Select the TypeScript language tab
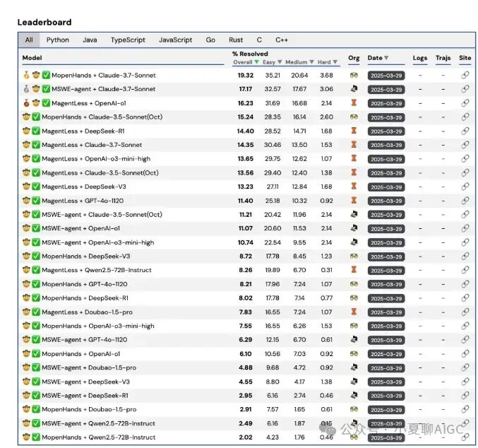This screenshot has width=478, height=448. [x=128, y=40]
